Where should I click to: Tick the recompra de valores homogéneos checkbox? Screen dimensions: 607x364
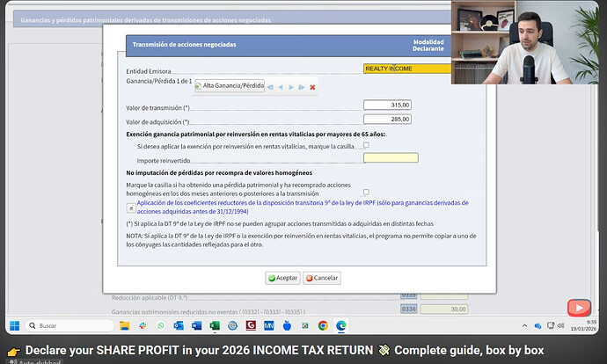pos(366,192)
